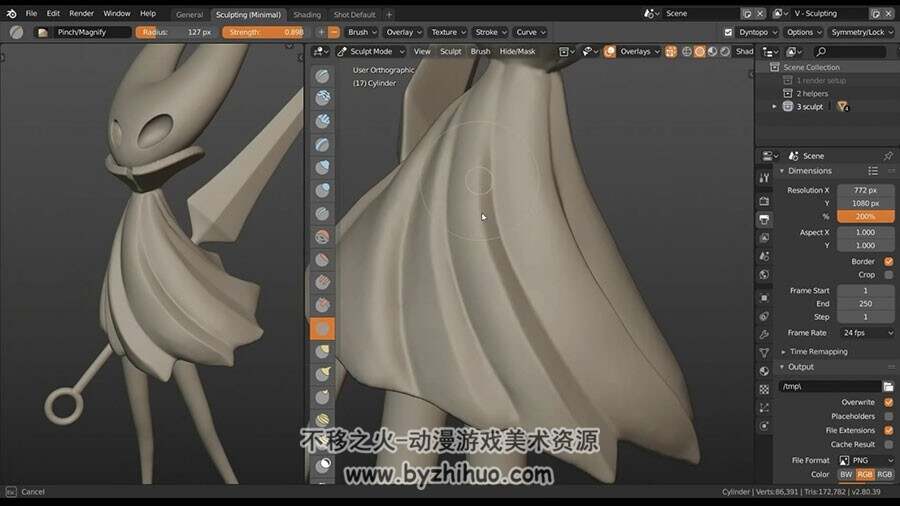
Task: Select the Thumb sculpt brush tool
Action: click(x=322, y=397)
